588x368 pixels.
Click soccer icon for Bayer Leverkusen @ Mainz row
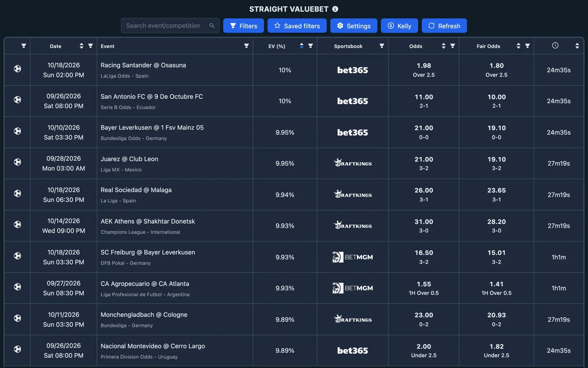click(x=17, y=131)
